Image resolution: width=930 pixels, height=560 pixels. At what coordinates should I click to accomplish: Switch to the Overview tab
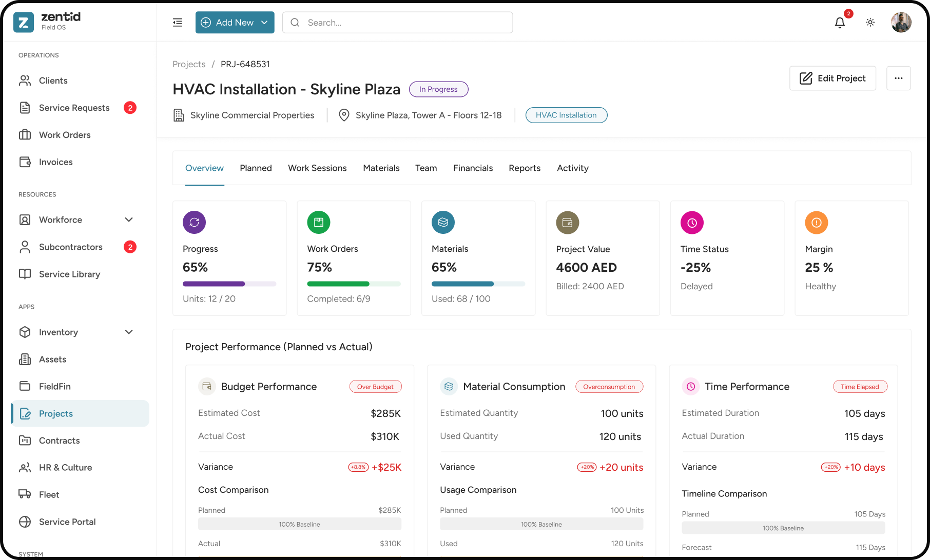pyautogui.click(x=205, y=168)
